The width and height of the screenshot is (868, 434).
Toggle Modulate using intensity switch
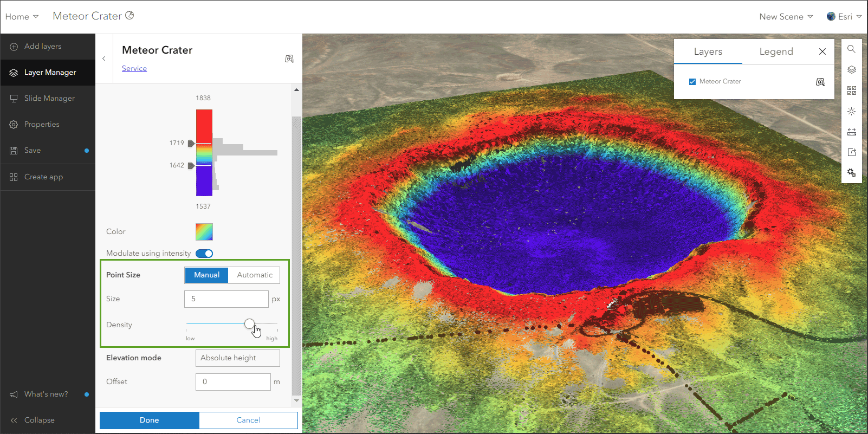click(204, 254)
